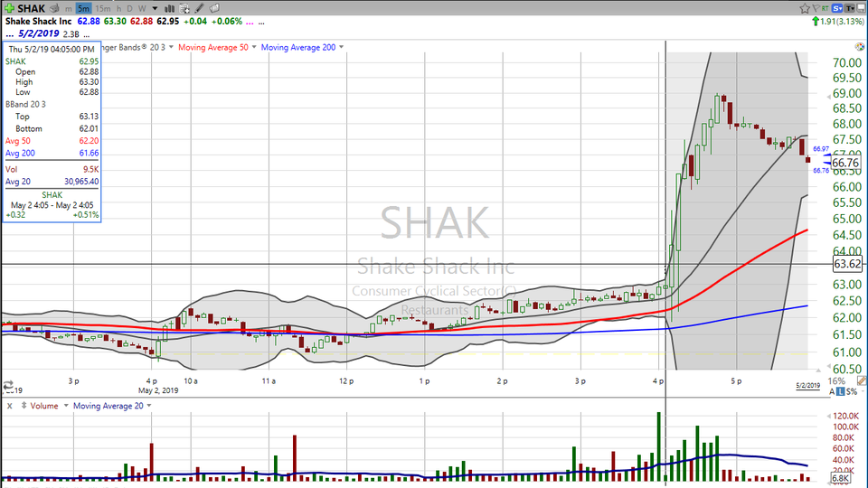Select arithmetic 'A' scale mode

coord(832,391)
